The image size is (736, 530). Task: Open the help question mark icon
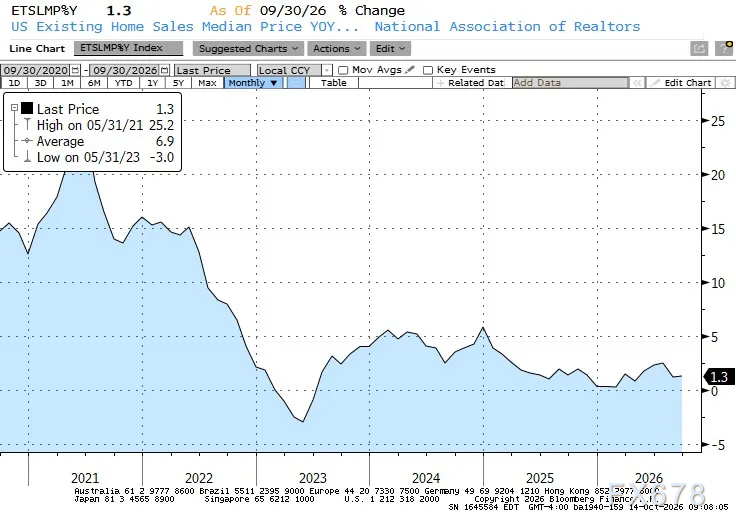pyautogui.click(x=723, y=48)
